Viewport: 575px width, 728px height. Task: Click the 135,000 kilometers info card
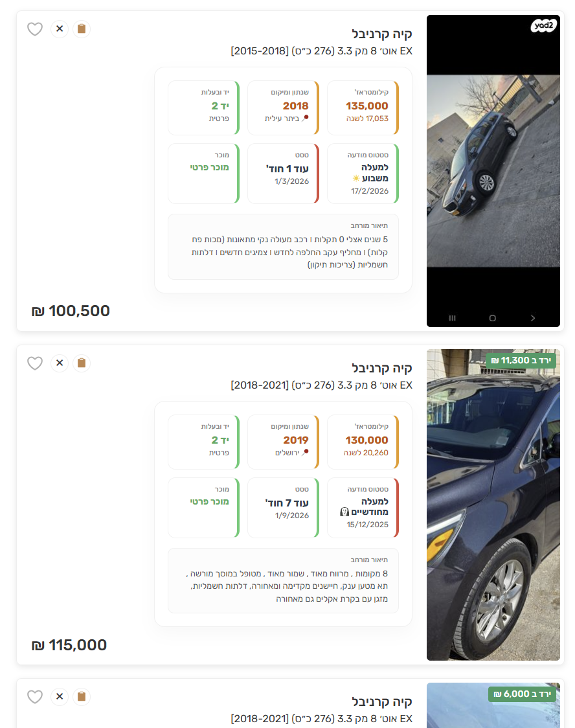[x=363, y=108]
